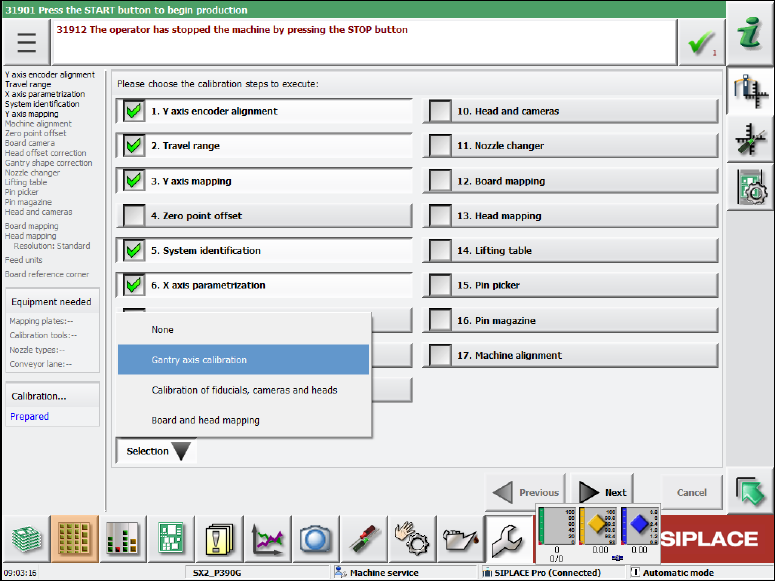775x581 pixels.
Task: Choose Board and head mapping preset
Action: (x=243, y=420)
